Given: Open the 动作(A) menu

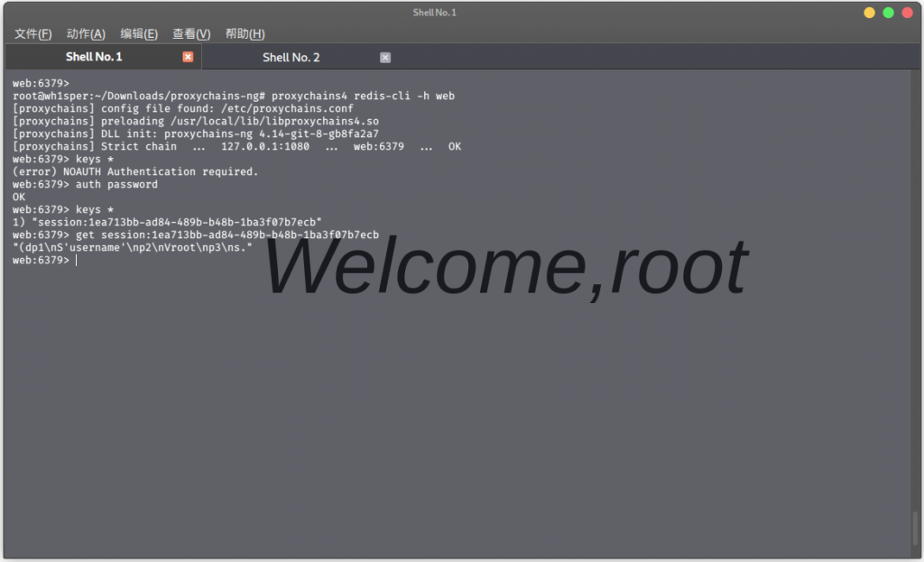Looking at the screenshot, I should [86, 33].
